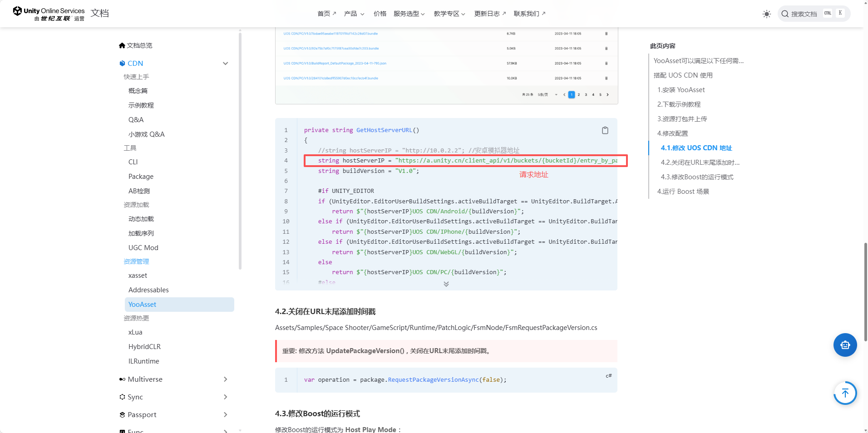Expand the Sync section arrow
Viewport: 868px width, 433px height.
pyautogui.click(x=225, y=397)
